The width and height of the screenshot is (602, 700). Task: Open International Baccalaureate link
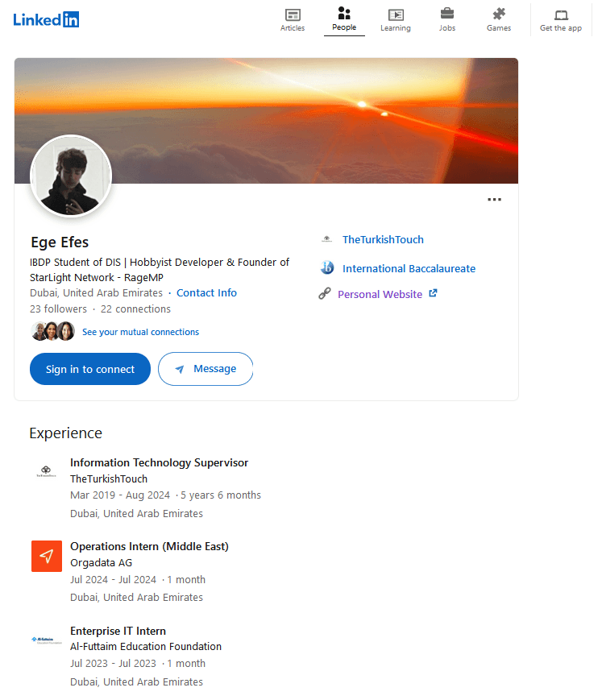coord(409,269)
